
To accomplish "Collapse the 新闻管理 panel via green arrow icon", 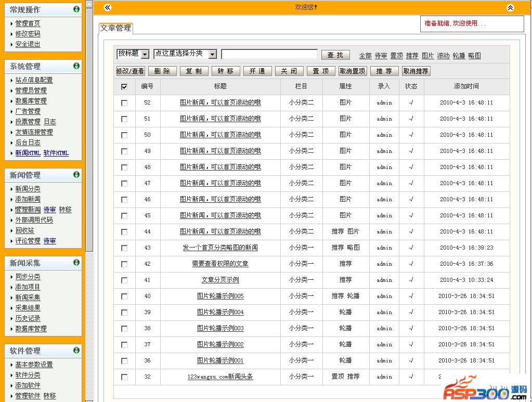I will pyautogui.click(x=76, y=175).
